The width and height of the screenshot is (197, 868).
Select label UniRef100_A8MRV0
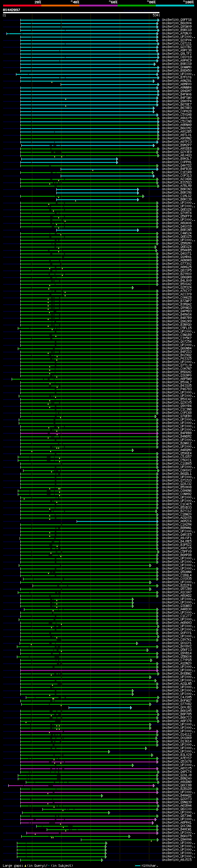pos(177,84)
